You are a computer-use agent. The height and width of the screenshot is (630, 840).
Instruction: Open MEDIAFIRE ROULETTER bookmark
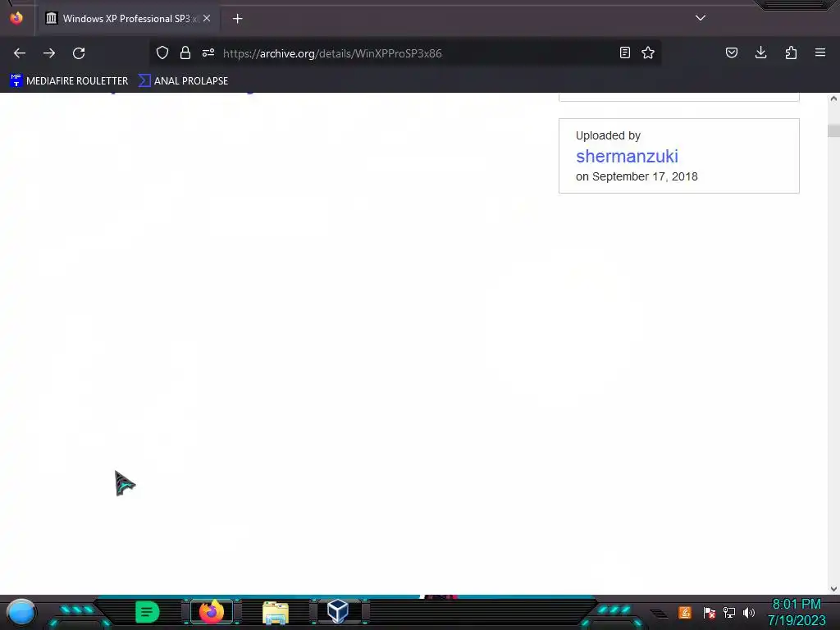point(69,81)
